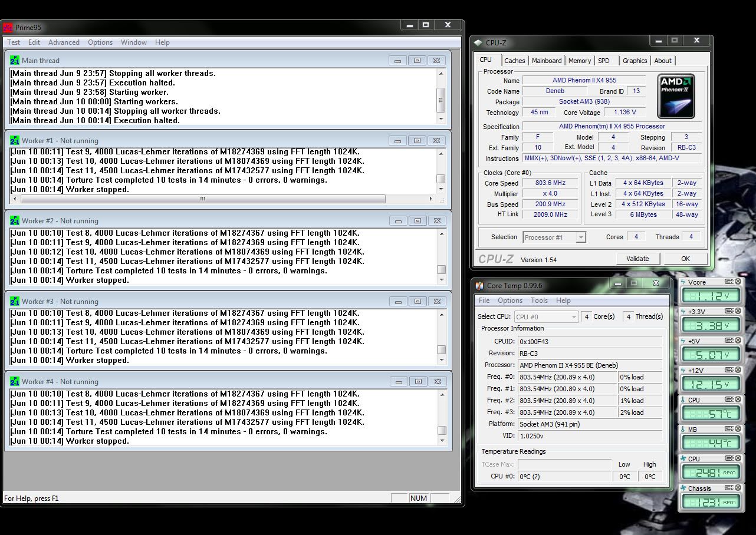Image resolution: width=756 pixels, height=535 pixels.
Task: Click the CPU-Z title bar icon
Action: (x=478, y=42)
